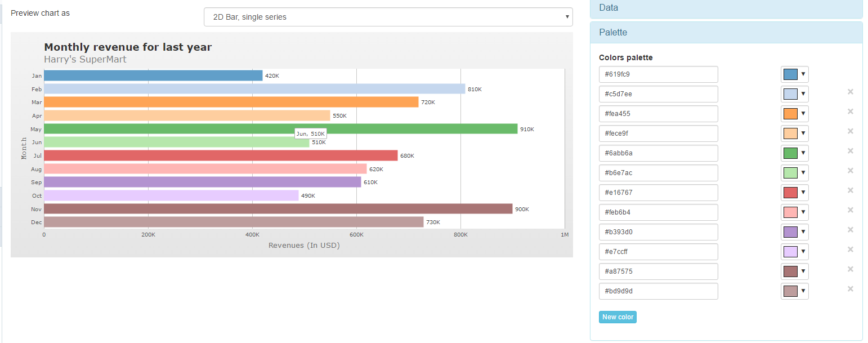Select the Nov revenue bar
The height and width of the screenshot is (343, 868).
[278, 209]
